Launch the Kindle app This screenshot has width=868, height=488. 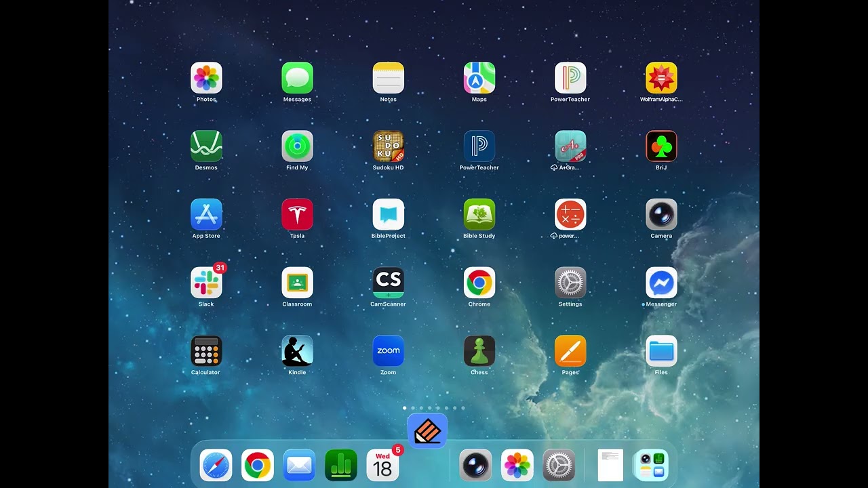click(x=297, y=351)
